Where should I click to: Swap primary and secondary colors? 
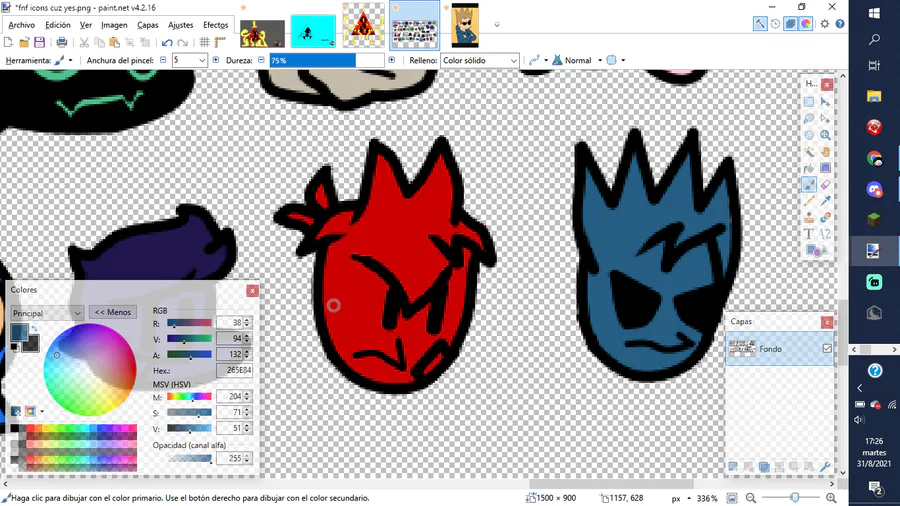(x=34, y=329)
